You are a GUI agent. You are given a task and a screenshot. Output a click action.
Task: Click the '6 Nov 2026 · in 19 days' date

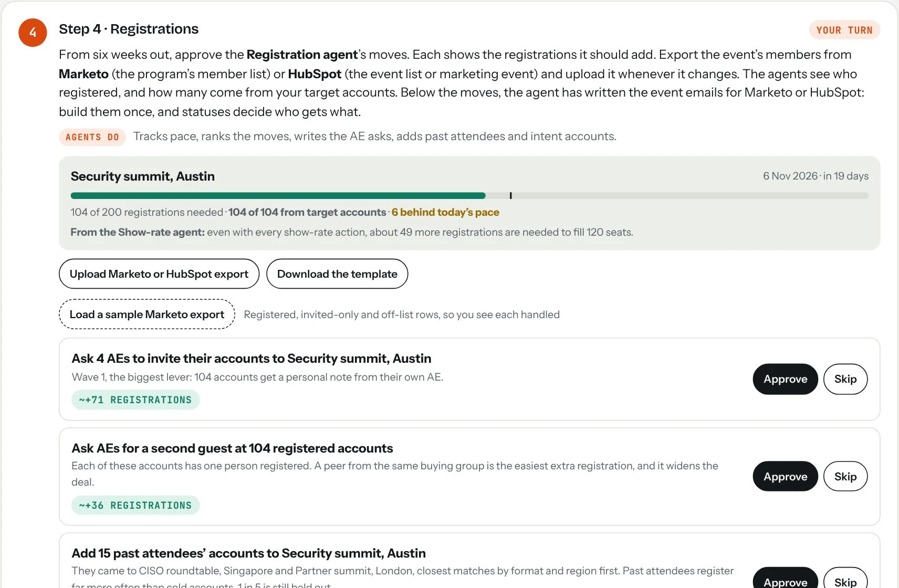tap(816, 176)
